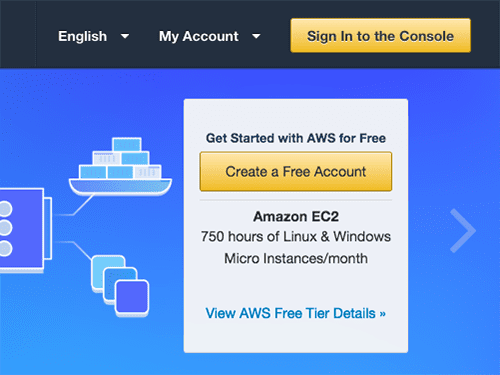Click the 750 hours of Linux & Windows text
The height and width of the screenshot is (375, 500).
pyautogui.click(x=296, y=237)
